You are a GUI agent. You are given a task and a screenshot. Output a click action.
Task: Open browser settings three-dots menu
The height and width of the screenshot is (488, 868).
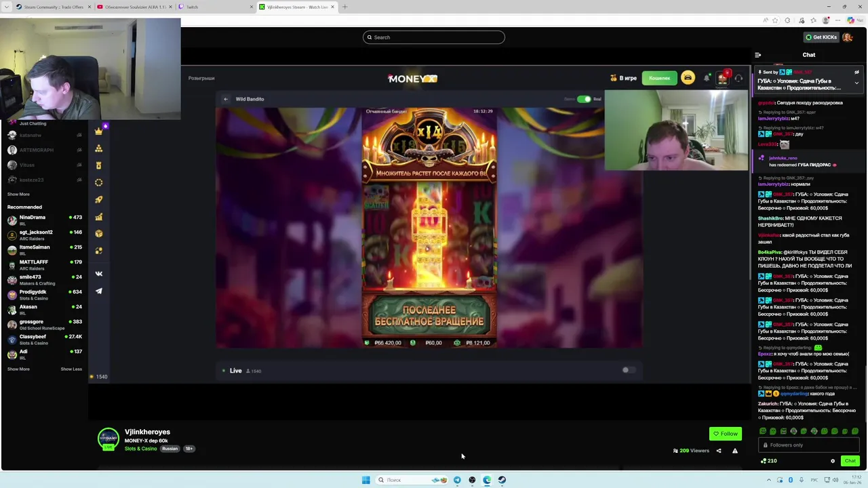pyautogui.click(x=838, y=20)
